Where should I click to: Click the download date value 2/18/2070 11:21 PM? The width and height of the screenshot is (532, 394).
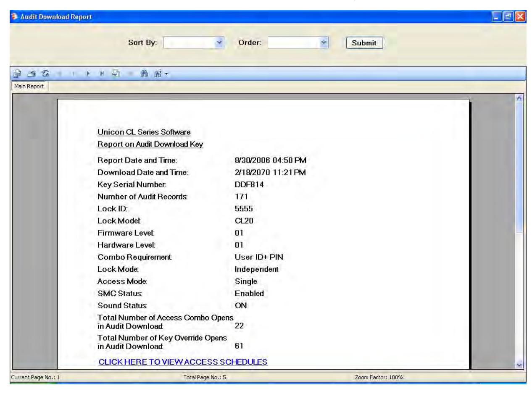271,172
